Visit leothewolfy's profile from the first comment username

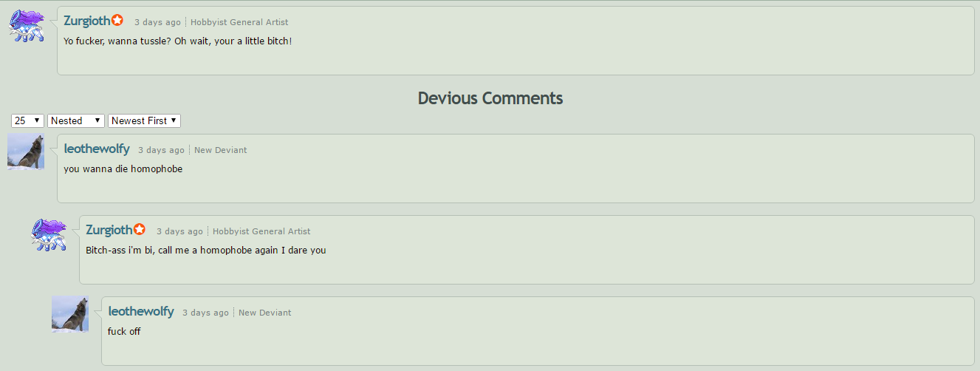point(97,149)
